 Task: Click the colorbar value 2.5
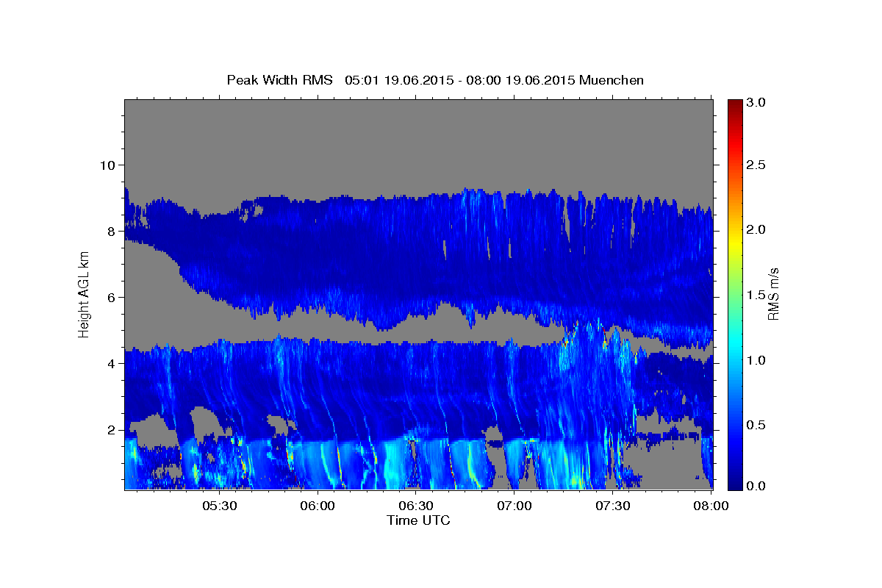756,165
